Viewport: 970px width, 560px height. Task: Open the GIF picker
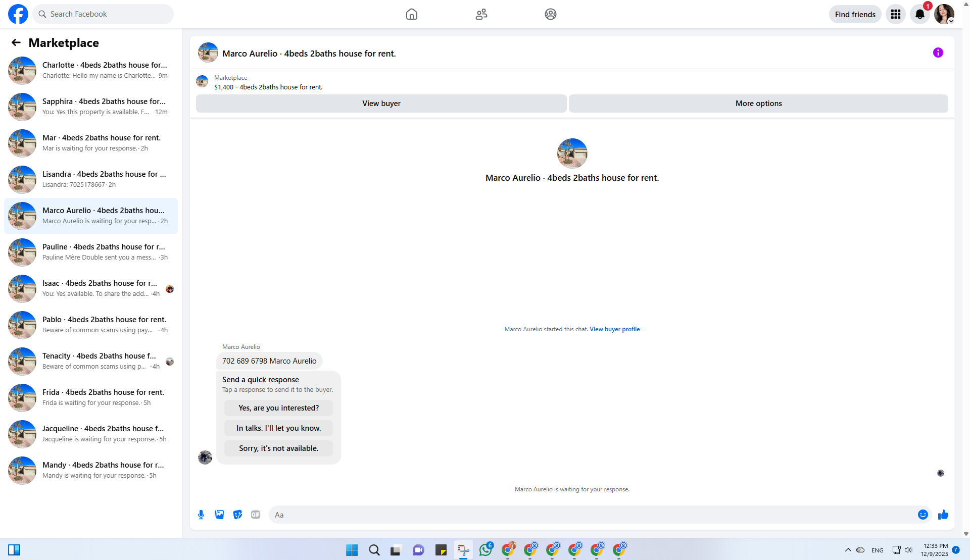pyautogui.click(x=256, y=515)
